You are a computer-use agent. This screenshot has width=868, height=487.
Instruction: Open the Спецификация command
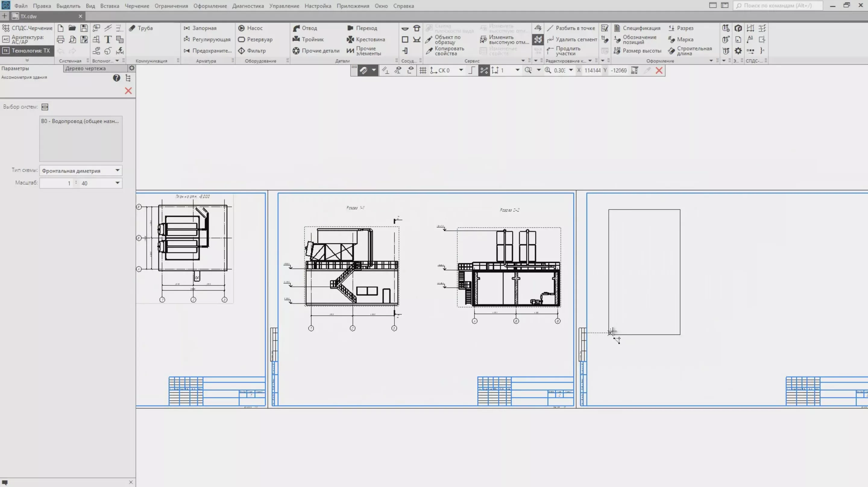tap(637, 28)
